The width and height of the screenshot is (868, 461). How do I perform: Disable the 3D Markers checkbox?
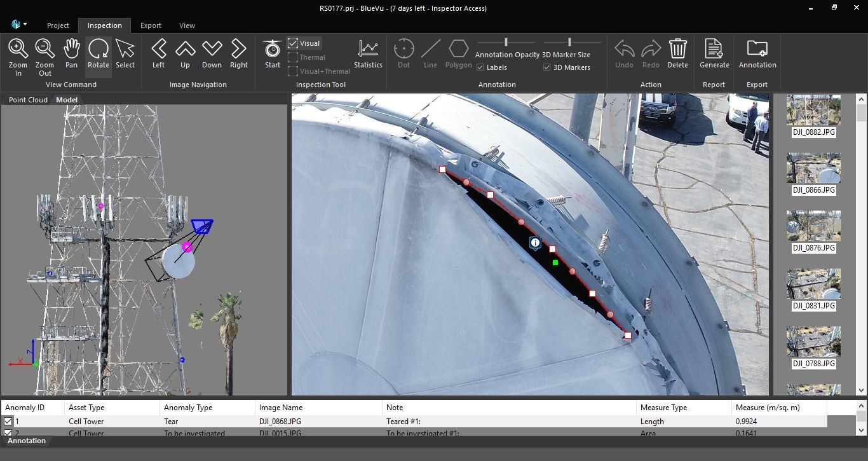pyautogui.click(x=545, y=67)
